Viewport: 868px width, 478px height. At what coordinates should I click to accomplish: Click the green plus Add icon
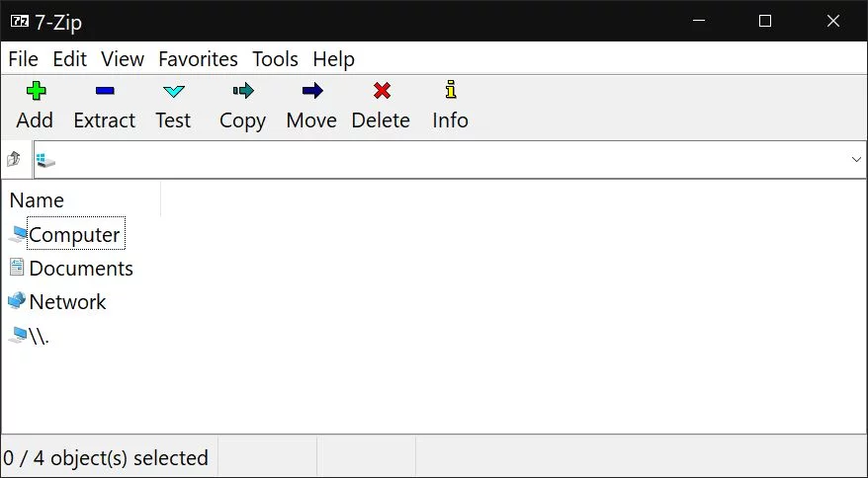[x=36, y=91]
